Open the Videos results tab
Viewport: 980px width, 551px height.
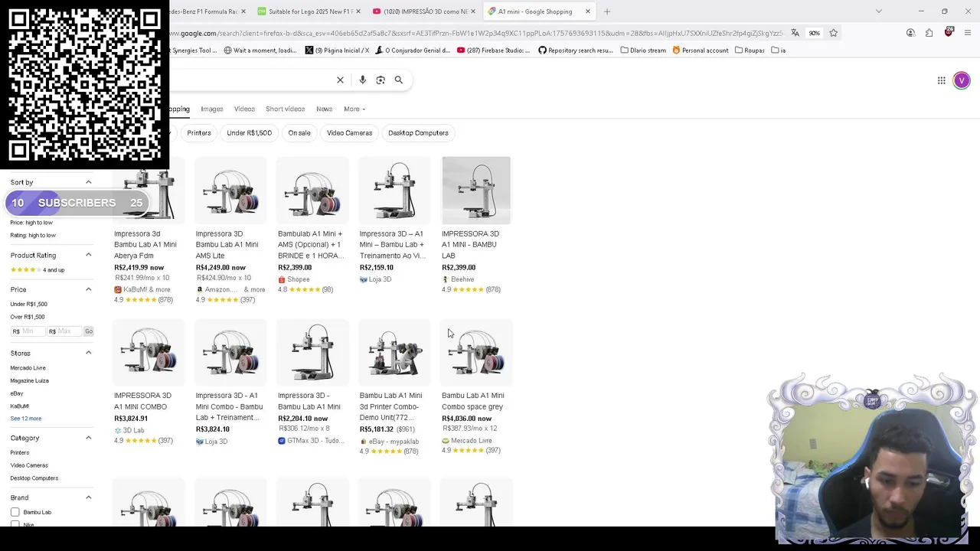pos(244,109)
